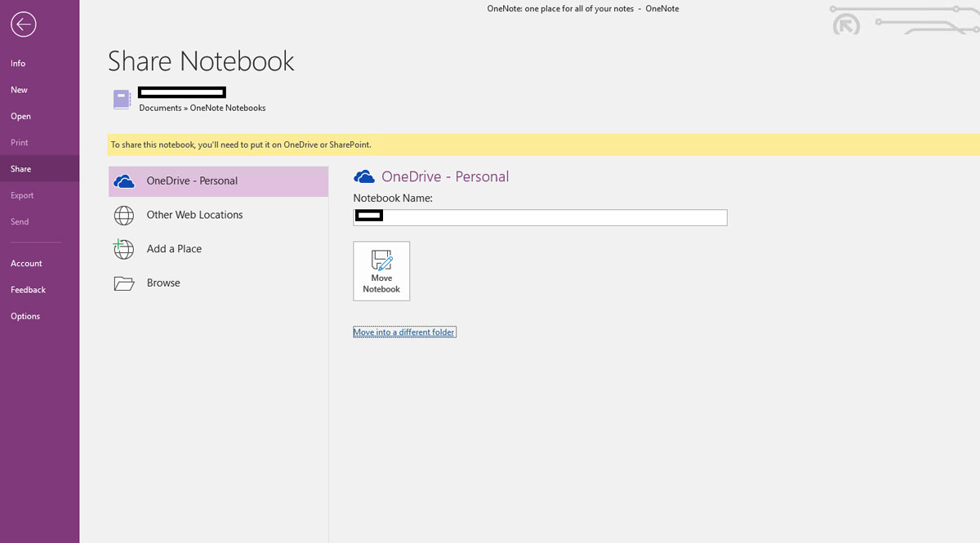980x543 pixels.
Task: Click the folder icon beside Browse
Action: (124, 283)
